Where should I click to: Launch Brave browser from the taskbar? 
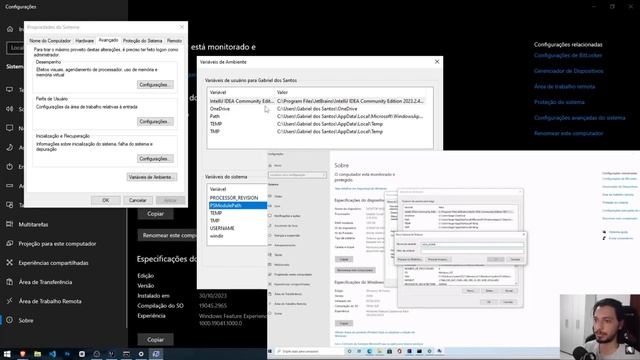22,353
